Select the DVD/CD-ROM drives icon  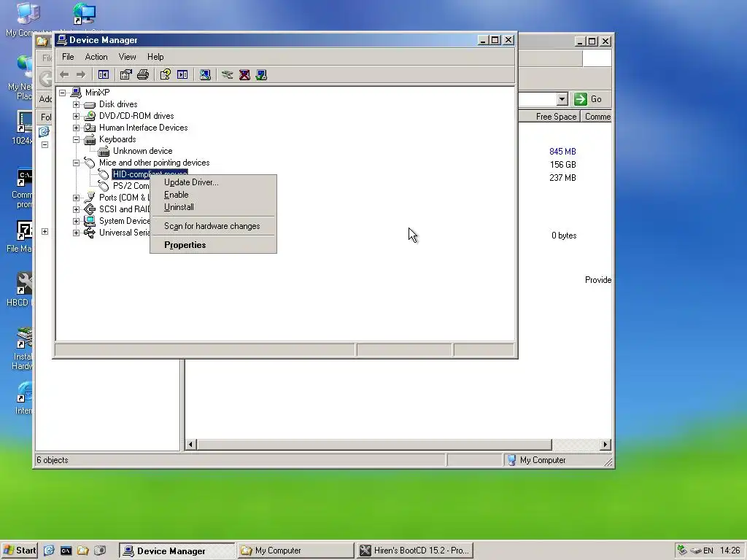click(90, 116)
